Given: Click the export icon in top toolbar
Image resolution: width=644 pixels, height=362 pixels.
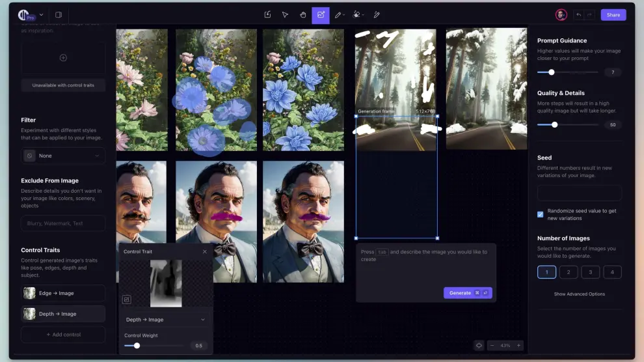Looking at the screenshot, I should click(267, 14).
